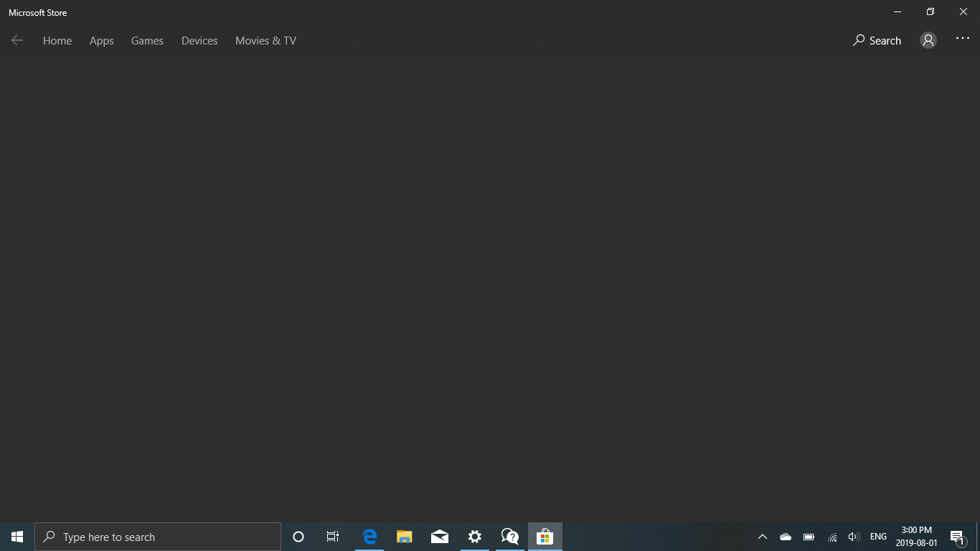Open the See more ellipsis menu
The height and width of the screenshot is (551, 980).
(x=963, y=39)
